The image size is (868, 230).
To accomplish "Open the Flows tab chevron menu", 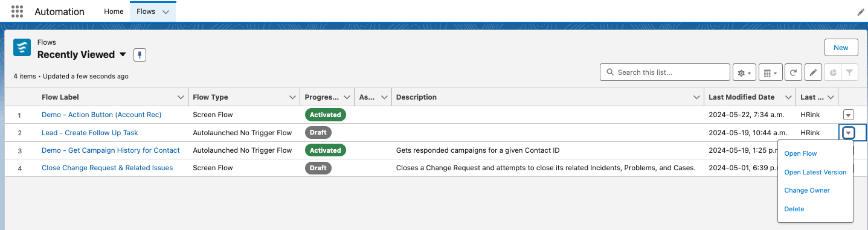I will point(166,12).
